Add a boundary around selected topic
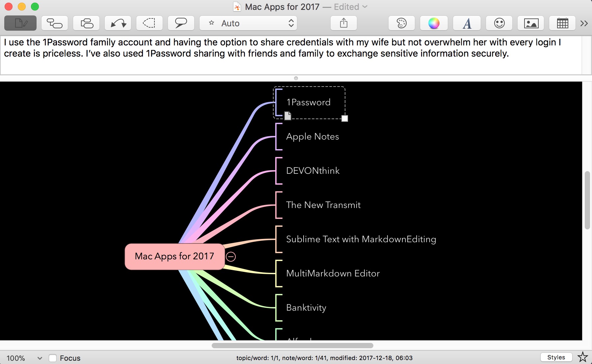This screenshot has height=364, width=592. tap(149, 23)
